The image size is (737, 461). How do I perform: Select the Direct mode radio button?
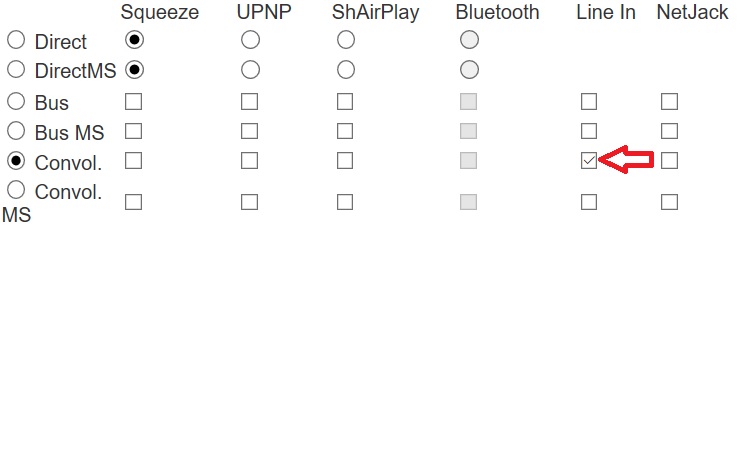coord(16,41)
